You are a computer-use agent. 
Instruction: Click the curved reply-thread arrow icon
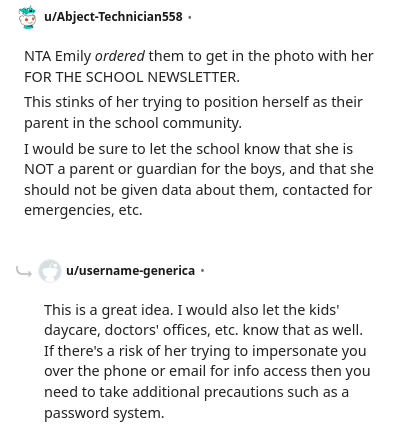[x=24, y=272]
